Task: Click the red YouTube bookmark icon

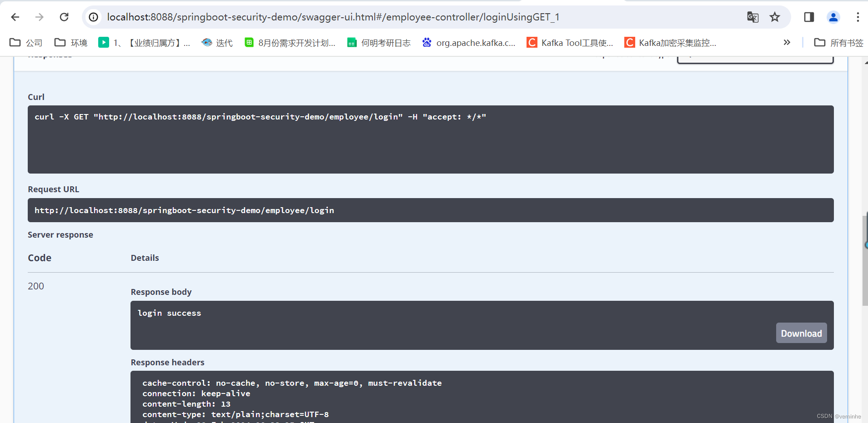Action: (104, 42)
